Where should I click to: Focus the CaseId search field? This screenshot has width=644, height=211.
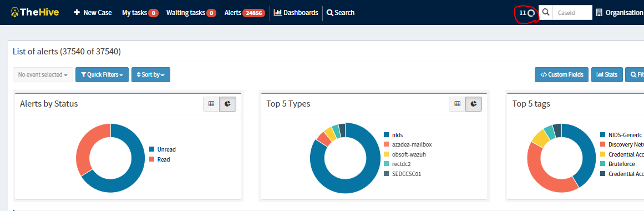572,12
